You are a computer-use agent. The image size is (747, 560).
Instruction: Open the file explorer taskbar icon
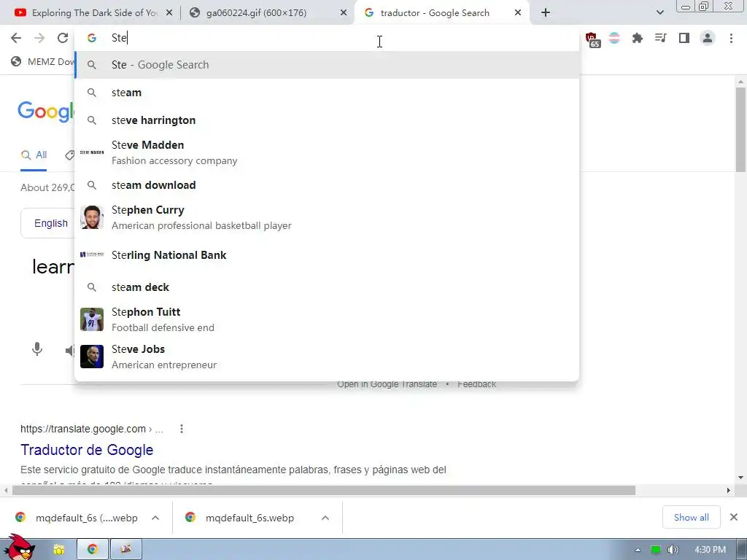pyautogui.click(x=58, y=550)
